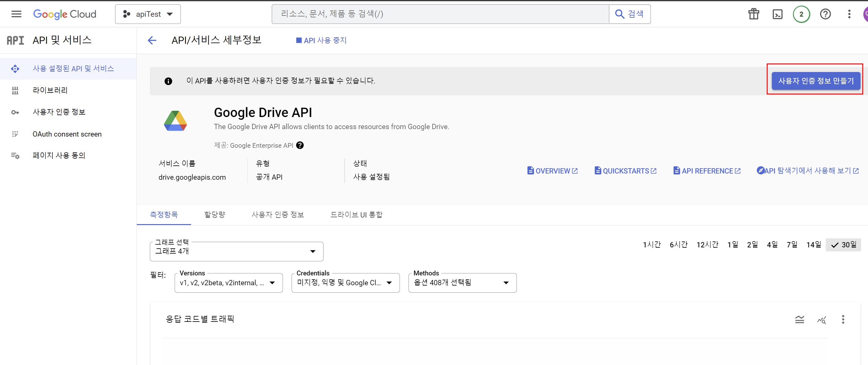Open metrics explorer icon on traffic chart
The image size is (868, 365).
point(821,319)
